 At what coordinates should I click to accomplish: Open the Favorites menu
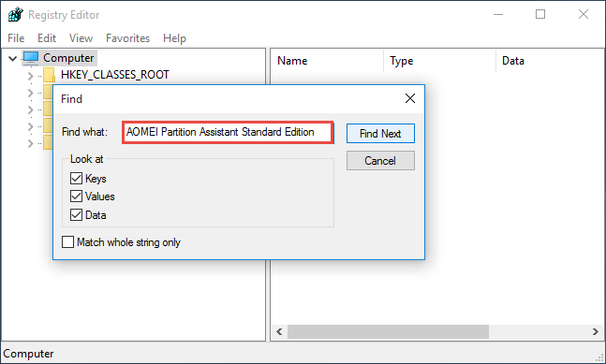(128, 38)
